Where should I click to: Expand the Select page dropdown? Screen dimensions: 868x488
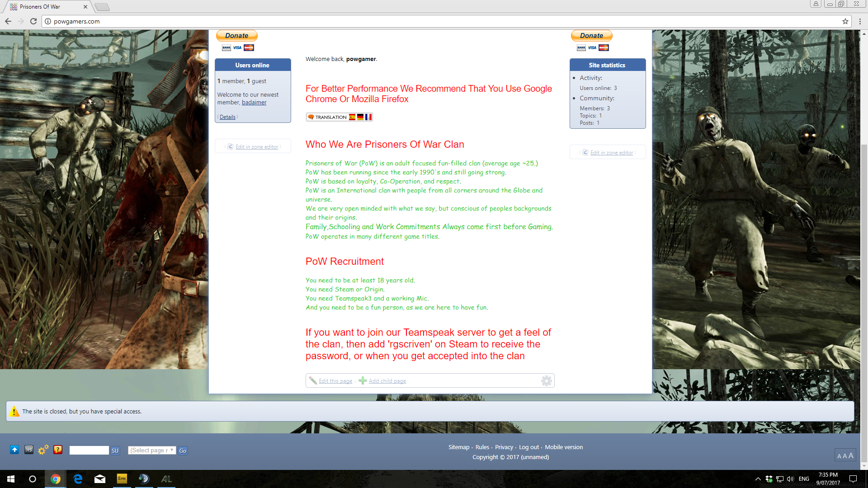[x=152, y=450]
